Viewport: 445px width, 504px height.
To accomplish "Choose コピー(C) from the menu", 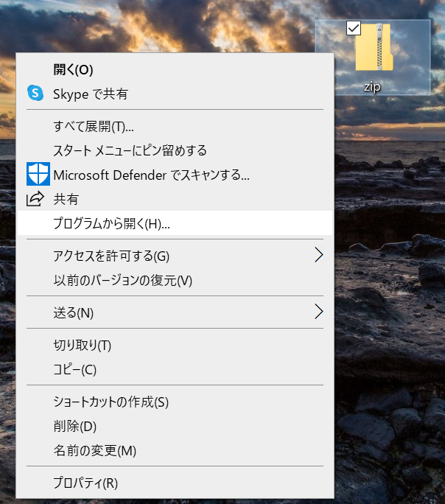I will 175,370.
